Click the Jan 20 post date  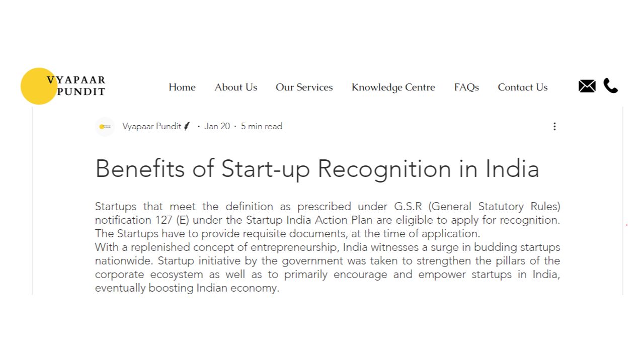217,126
